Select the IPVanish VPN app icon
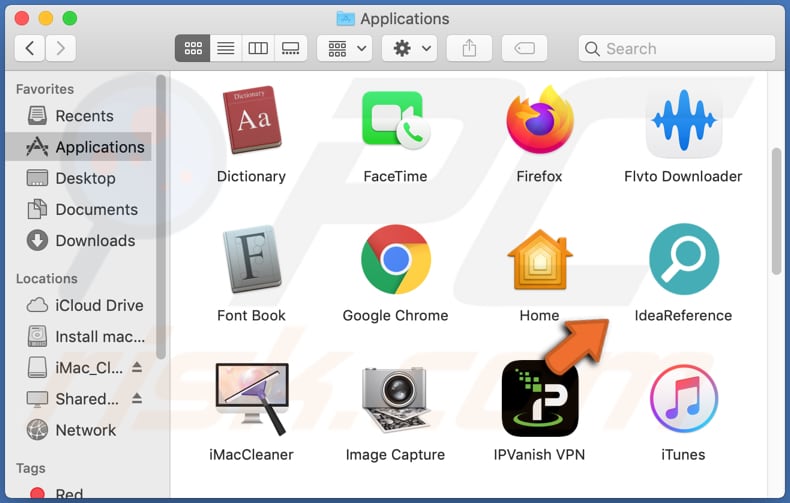This screenshot has height=503, width=790. tap(540, 398)
